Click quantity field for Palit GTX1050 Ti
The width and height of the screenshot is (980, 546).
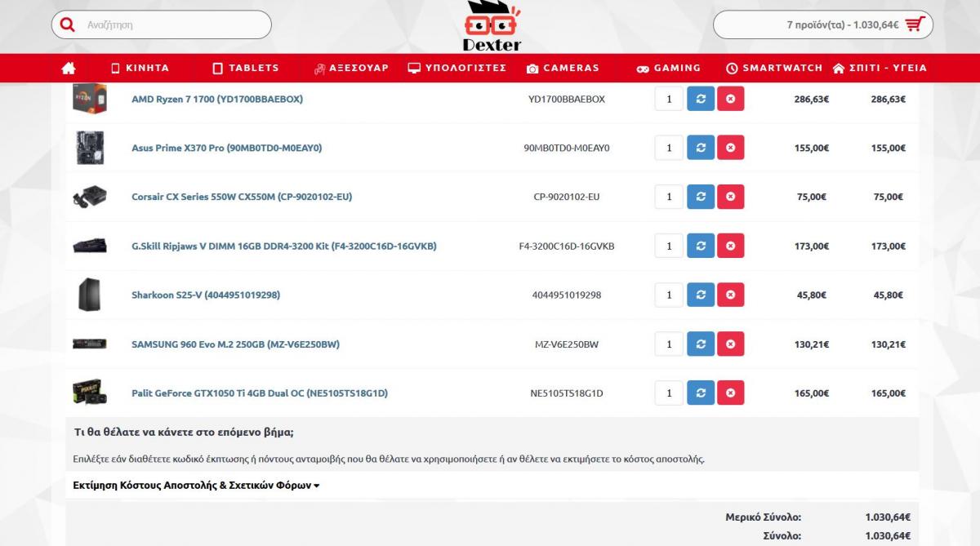669,393
